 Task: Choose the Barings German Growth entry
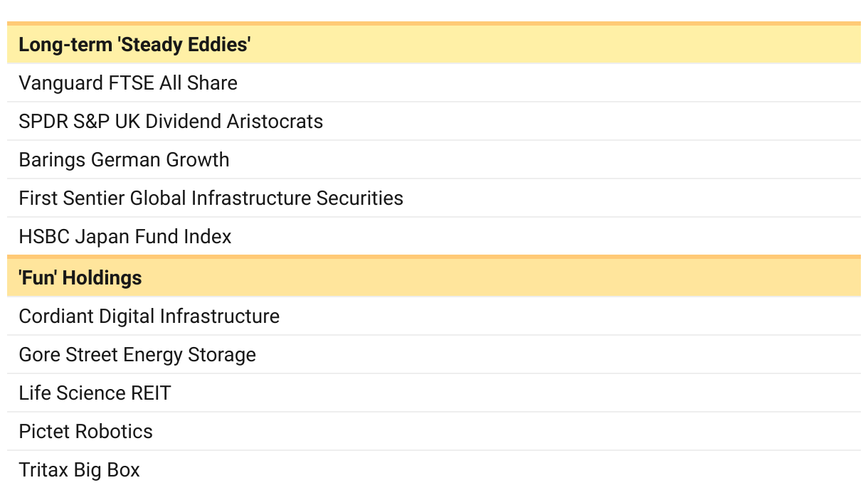(434, 160)
